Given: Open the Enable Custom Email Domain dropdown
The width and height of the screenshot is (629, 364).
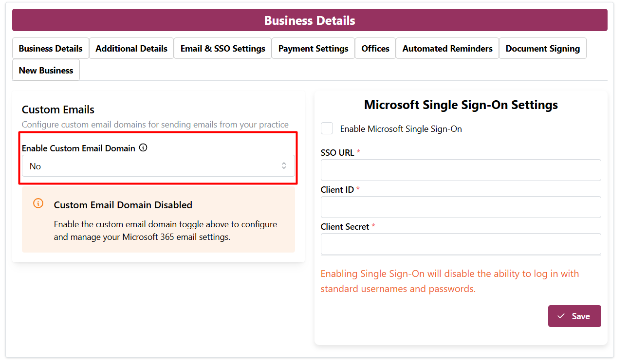Looking at the screenshot, I should 158,166.
